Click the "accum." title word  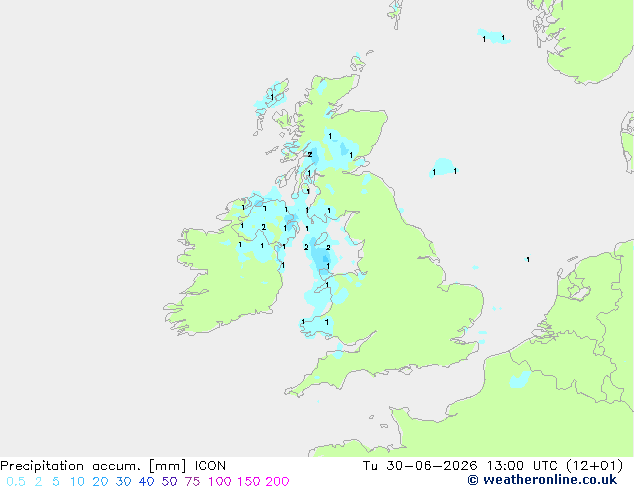point(117,466)
